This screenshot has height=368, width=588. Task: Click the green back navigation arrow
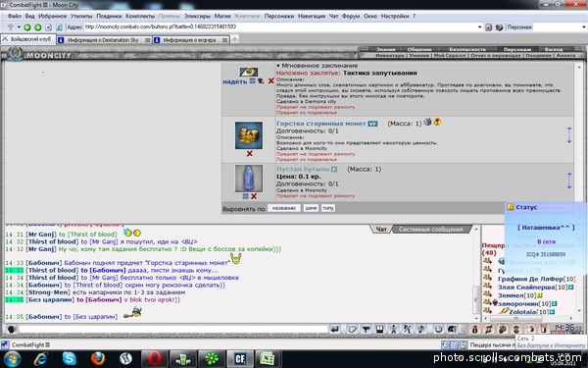point(27,27)
